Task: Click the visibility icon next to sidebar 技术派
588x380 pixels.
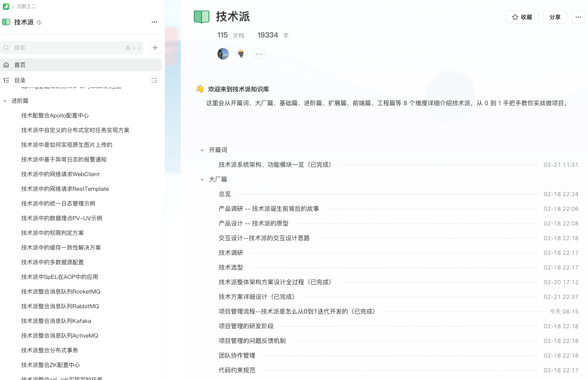Action: coord(39,22)
